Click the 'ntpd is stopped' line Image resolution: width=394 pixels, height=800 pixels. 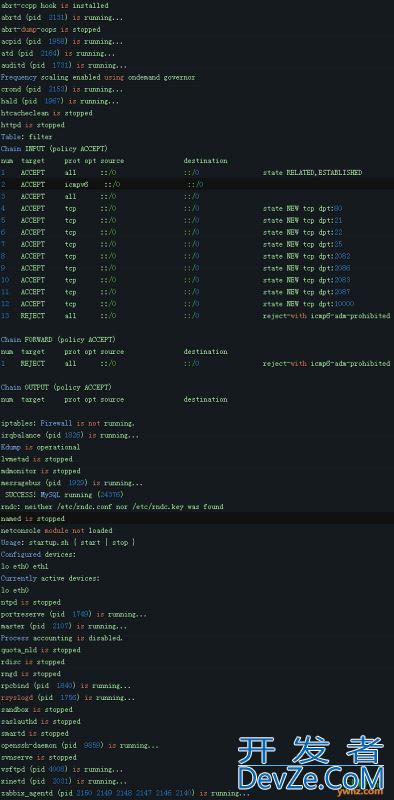pos(31,602)
